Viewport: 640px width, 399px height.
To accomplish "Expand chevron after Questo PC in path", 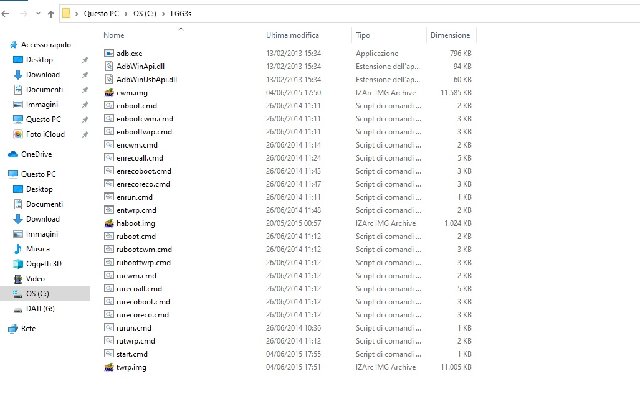I will pyautogui.click(x=126, y=13).
